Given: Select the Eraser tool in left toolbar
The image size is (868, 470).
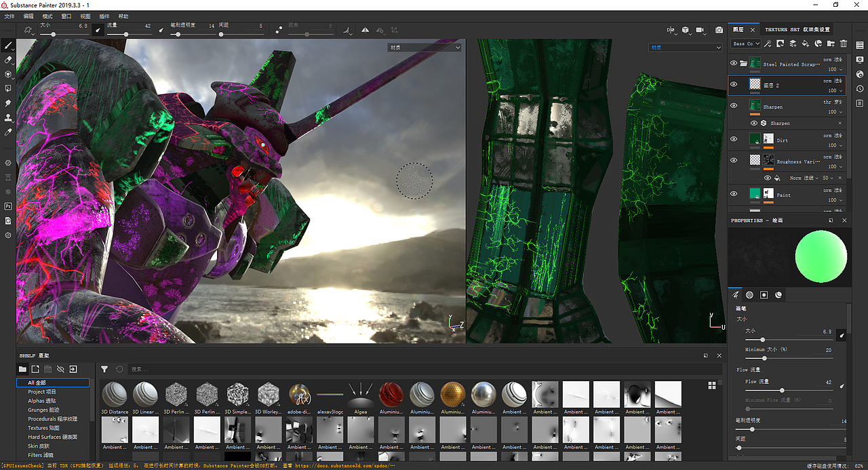Looking at the screenshot, I should tap(8, 60).
